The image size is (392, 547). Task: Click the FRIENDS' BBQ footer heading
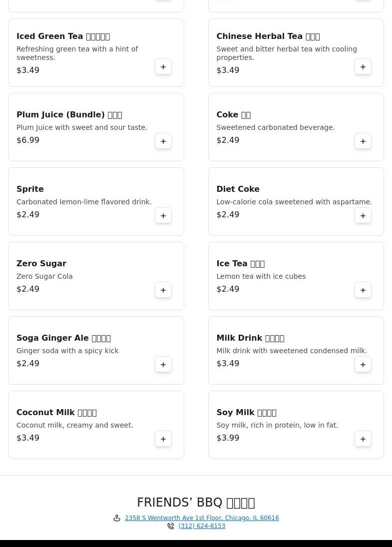click(x=196, y=503)
